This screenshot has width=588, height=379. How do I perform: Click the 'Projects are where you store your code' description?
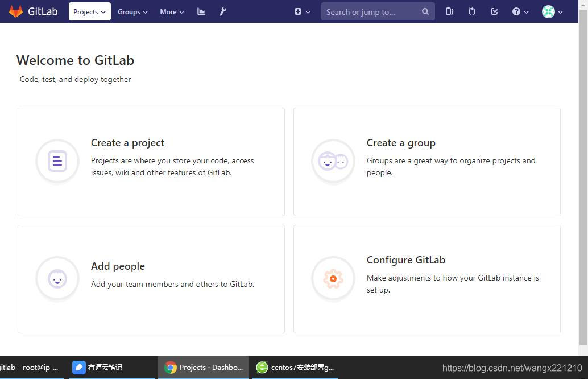point(172,167)
